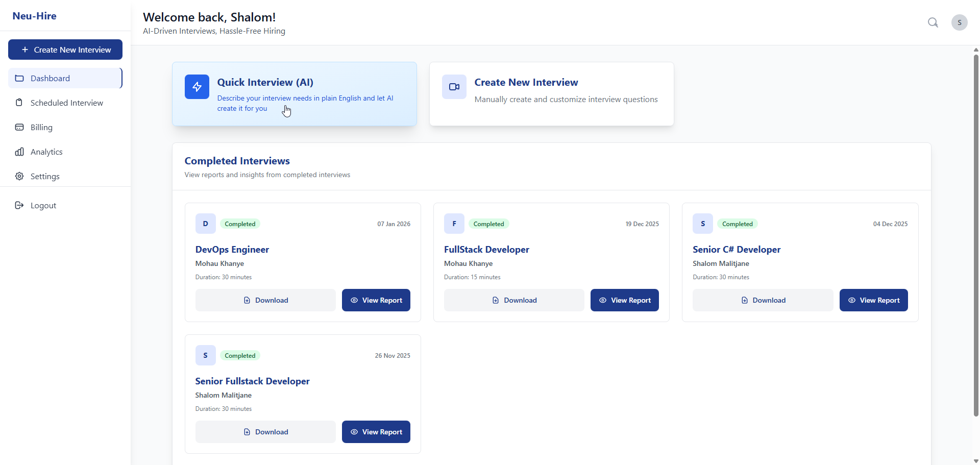This screenshot has height=465, width=980.
Task: Click Create New Interview sidebar button
Action: click(x=65, y=50)
